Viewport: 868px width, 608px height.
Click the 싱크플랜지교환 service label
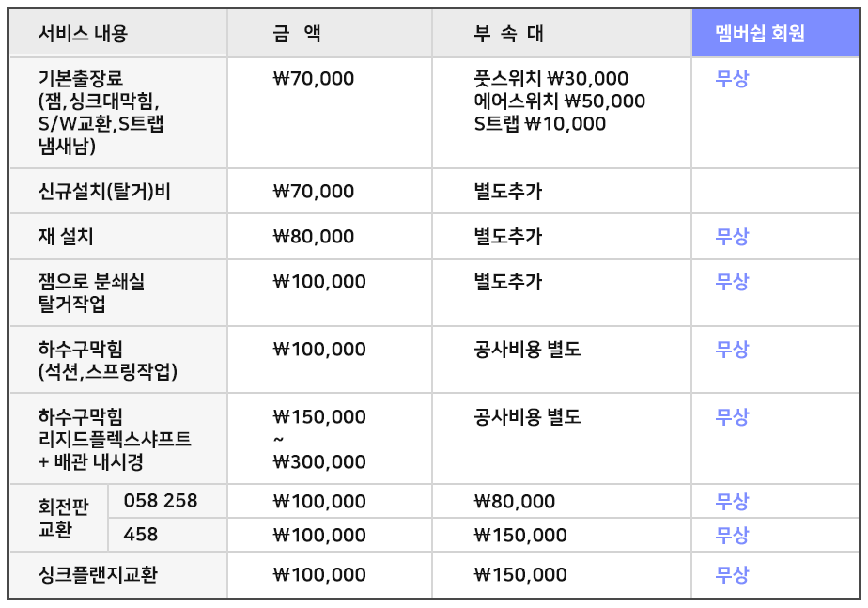(x=98, y=574)
